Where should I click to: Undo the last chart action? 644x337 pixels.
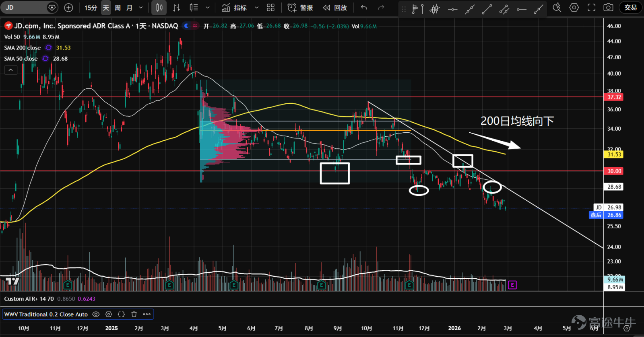point(364,8)
